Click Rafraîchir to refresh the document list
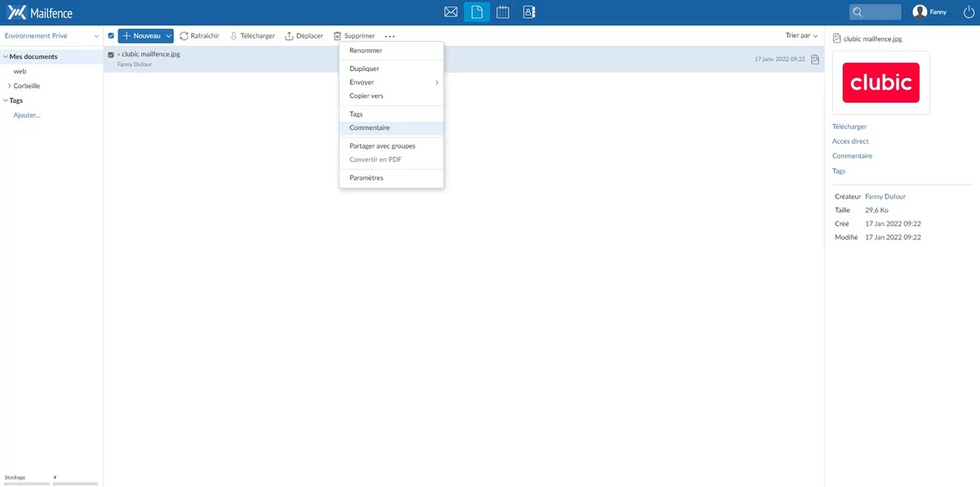The image size is (980, 487). click(199, 36)
